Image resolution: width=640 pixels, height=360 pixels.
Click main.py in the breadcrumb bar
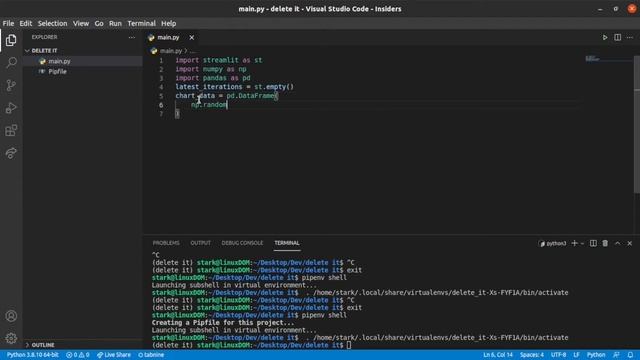click(x=171, y=51)
